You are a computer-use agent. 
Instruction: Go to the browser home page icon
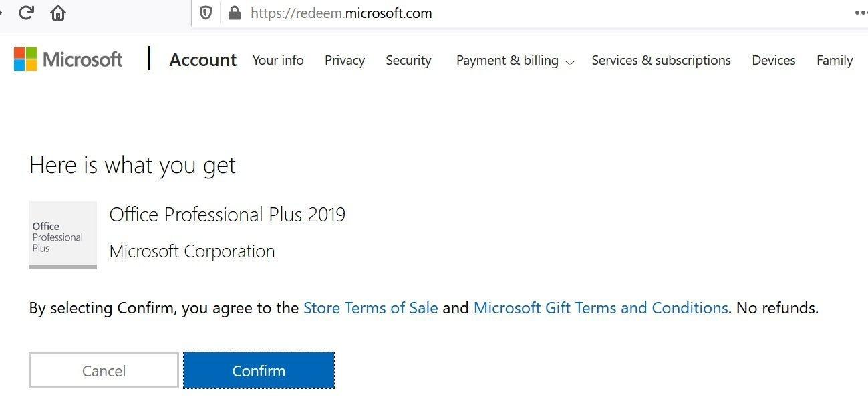(58, 13)
